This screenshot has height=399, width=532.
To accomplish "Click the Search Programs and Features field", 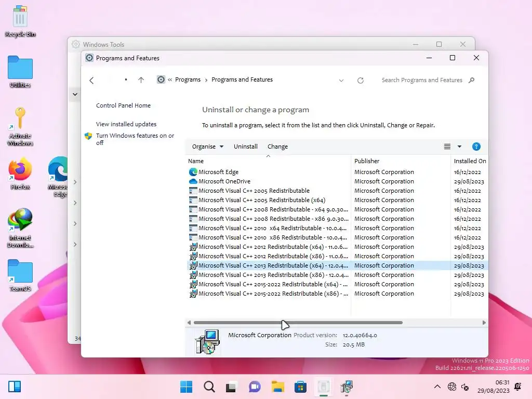I will coord(422,80).
